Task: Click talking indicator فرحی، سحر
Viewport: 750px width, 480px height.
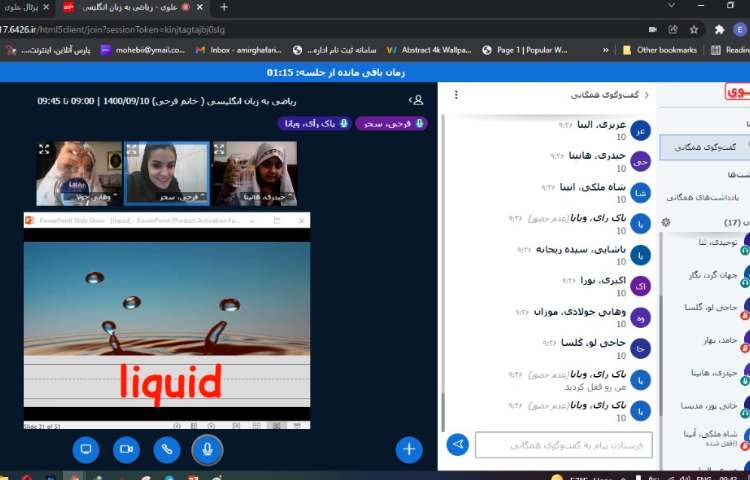Action: point(391,123)
